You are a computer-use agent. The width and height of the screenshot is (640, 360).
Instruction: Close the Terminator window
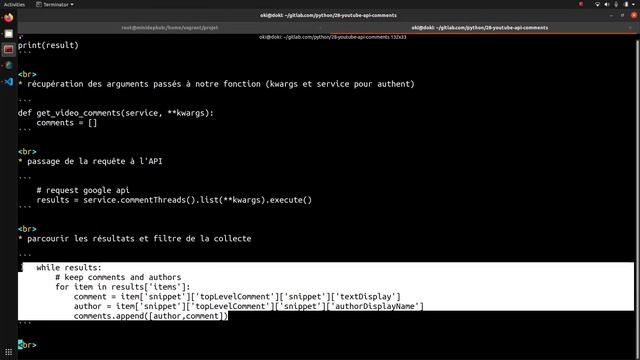click(634, 16)
